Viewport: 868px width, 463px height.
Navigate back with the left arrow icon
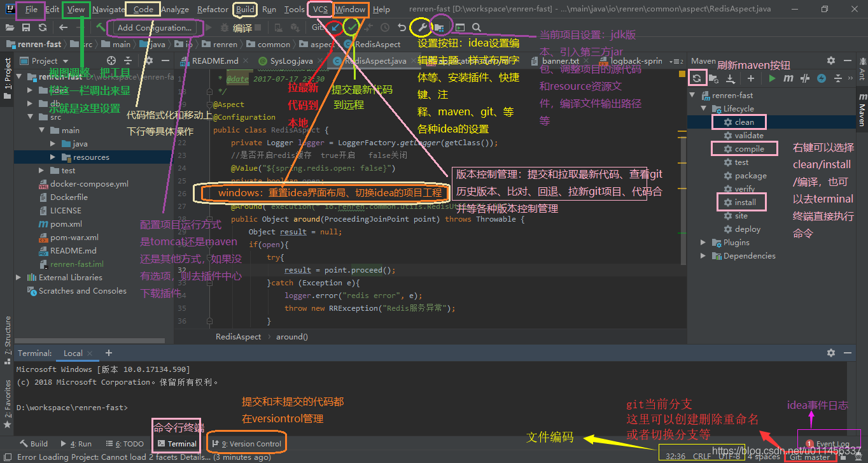coord(63,27)
